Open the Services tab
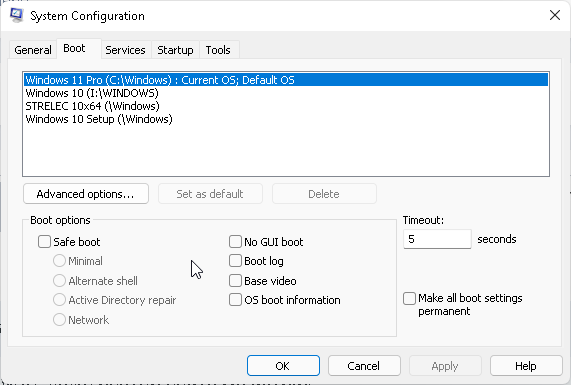The image size is (571, 385). pos(125,50)
